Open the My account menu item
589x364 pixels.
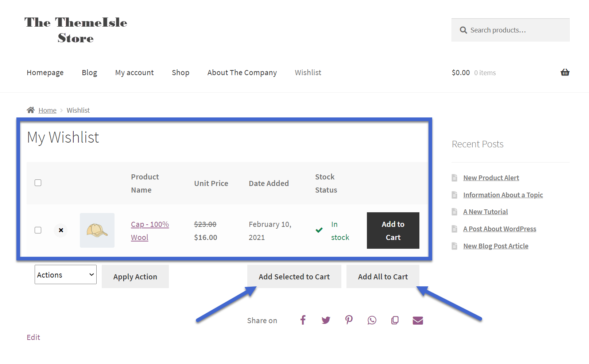pyautogui.click(x=134, y=72)
